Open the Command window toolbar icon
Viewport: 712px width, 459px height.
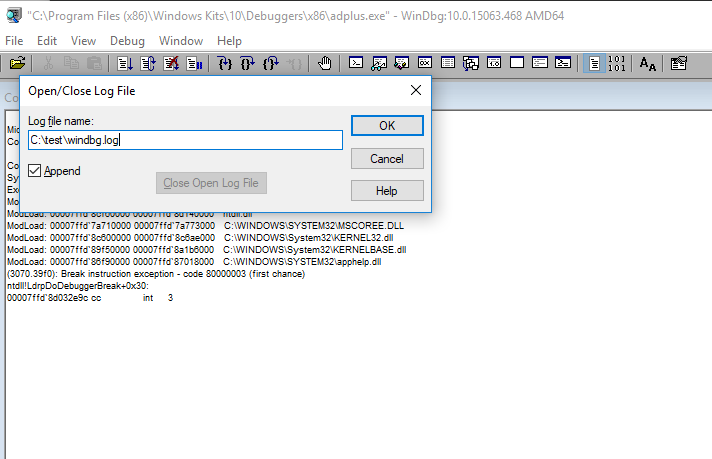[x=356, y=63]
